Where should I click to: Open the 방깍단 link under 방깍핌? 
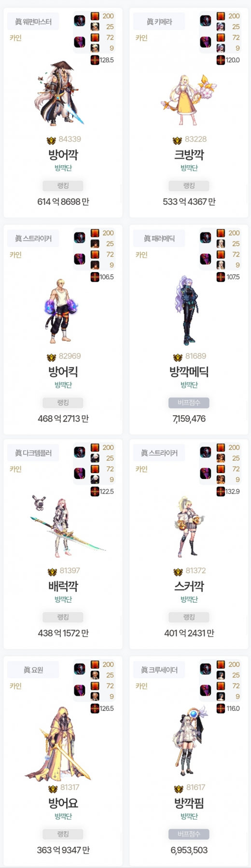(x=189, y=816)
